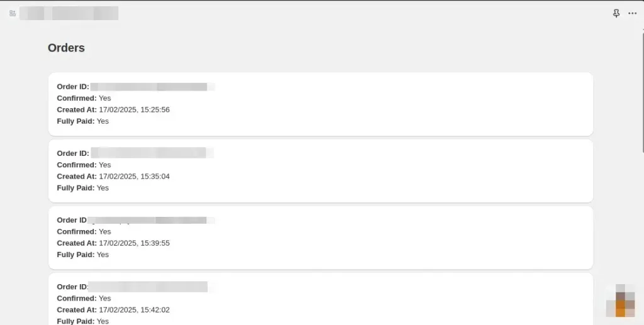This screenshot has height=325, width=644.
Task: Click the blurred Order ID of the first order
Action: click(x=151, y=87)
